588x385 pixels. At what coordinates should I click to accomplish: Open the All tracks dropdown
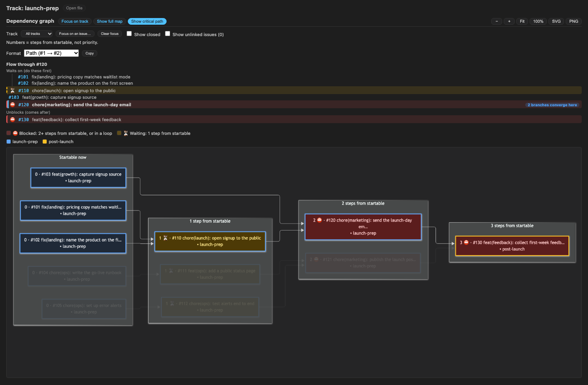37,34
